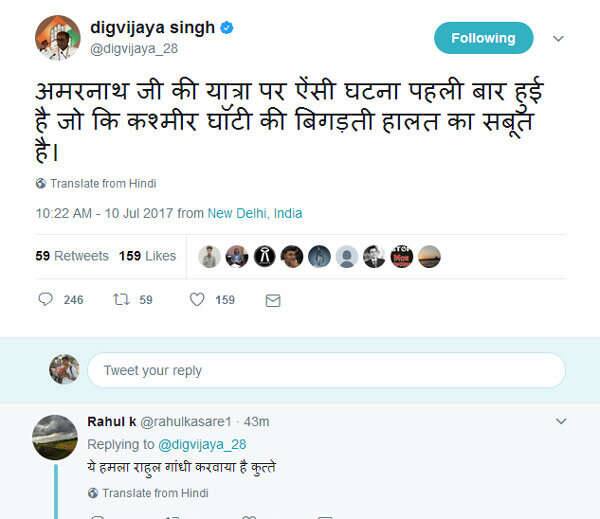Click the blue verified badge
This screenshot has height=519, width=600.
click(227, 28)
